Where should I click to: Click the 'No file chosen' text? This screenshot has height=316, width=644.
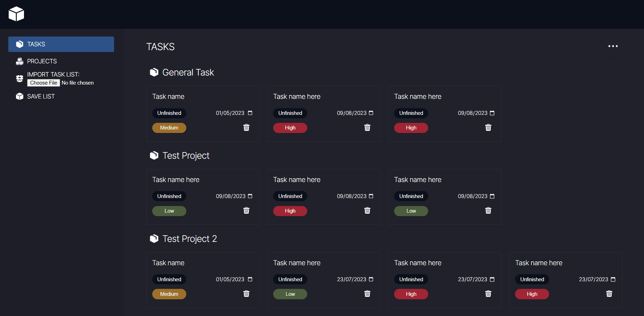pyautogui.click(x=78, y=83)
